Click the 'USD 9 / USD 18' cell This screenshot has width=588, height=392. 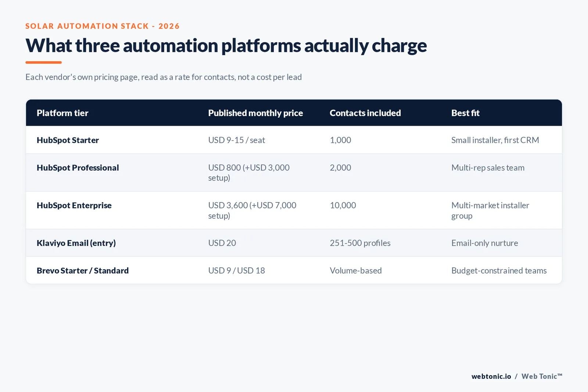(237, 270)
